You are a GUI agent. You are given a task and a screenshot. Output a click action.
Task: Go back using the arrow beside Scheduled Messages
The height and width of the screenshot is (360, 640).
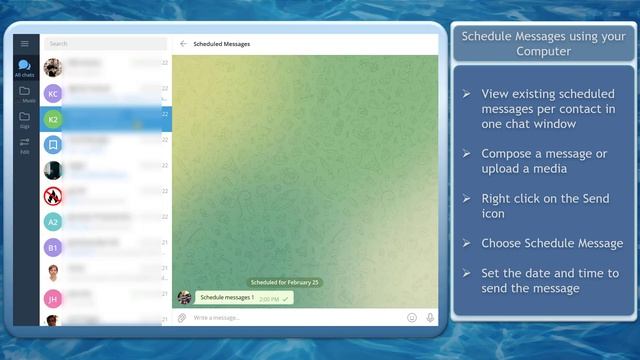(x=183, y=44)
